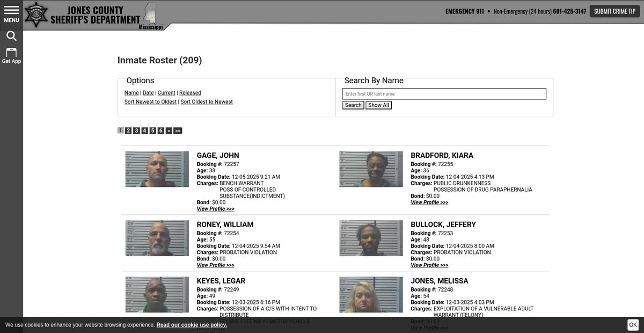View Profile for William Roney
This screenshot has height=333, width=644.
pos(216,265)
